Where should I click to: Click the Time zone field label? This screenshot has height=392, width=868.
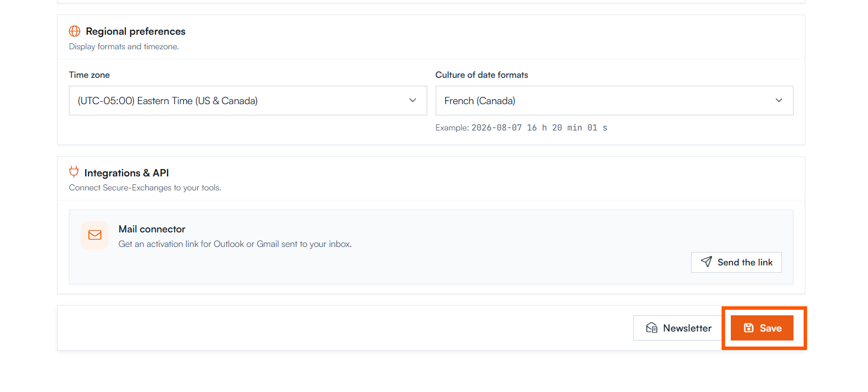pos(90,75)
